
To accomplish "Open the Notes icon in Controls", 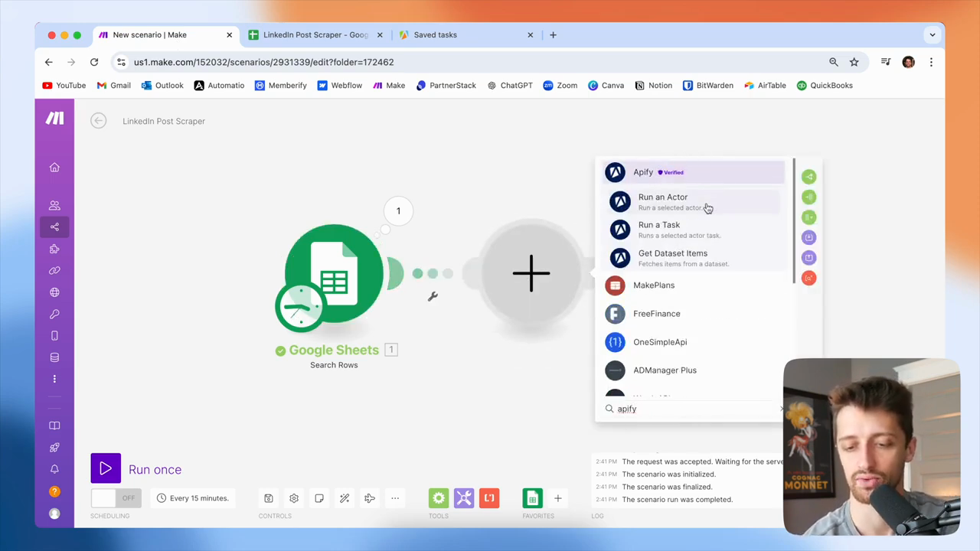I will click(319, 498).
